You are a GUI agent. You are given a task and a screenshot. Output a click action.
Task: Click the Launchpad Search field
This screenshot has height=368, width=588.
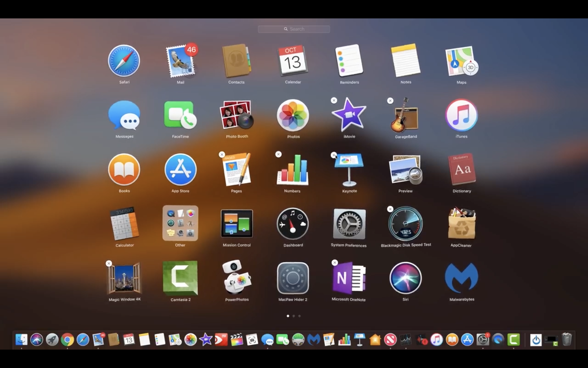click(x=294, y=29)
